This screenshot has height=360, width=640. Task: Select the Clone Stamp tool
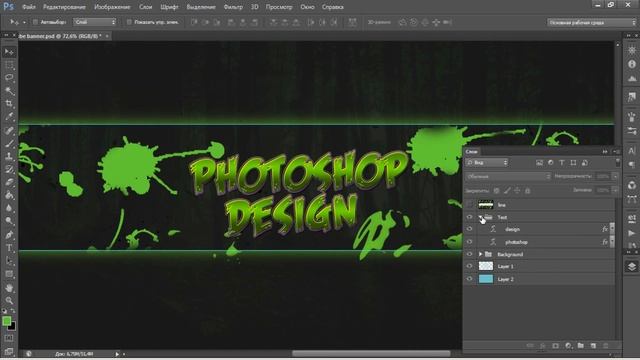pos(9,156)
